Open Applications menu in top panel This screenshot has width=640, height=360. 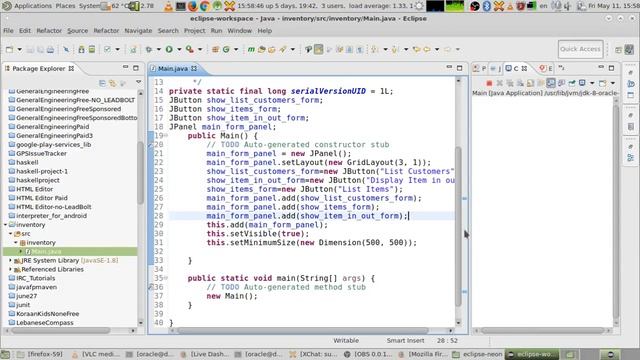coord(33,6)
